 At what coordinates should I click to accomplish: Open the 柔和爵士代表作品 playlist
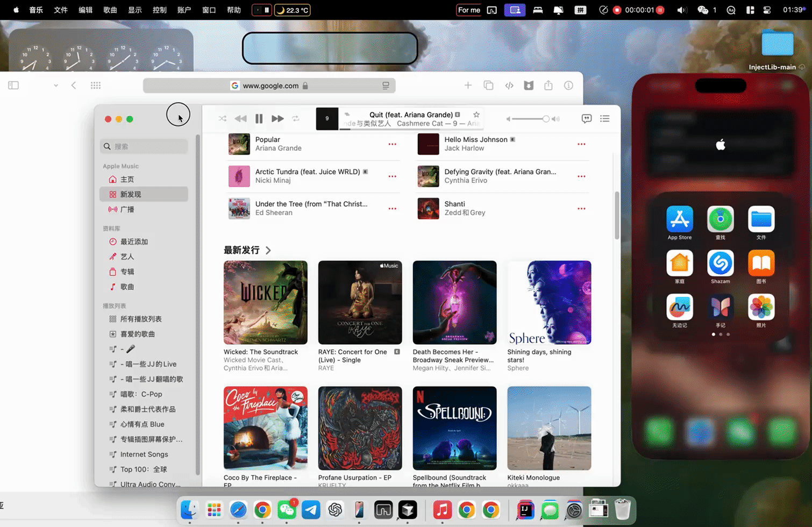coord(144,409)
